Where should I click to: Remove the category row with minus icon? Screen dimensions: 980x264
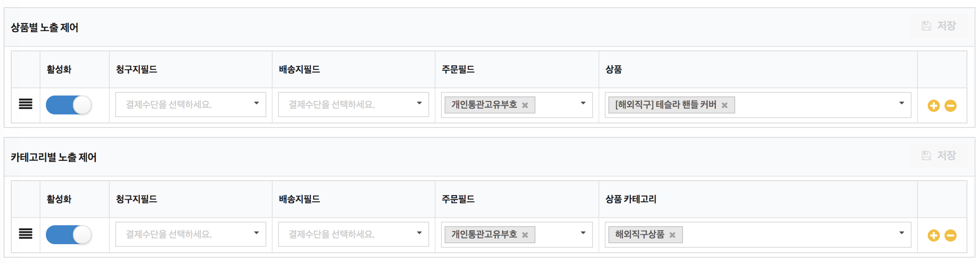click(x=950, y=236)
